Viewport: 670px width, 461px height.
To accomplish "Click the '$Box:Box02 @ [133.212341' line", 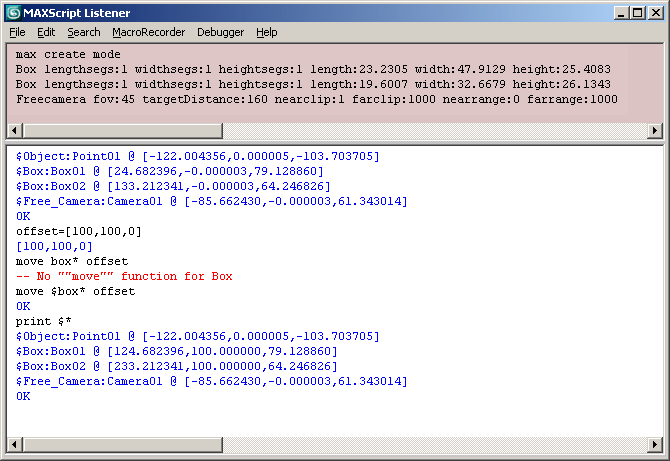I will point(173,186).
